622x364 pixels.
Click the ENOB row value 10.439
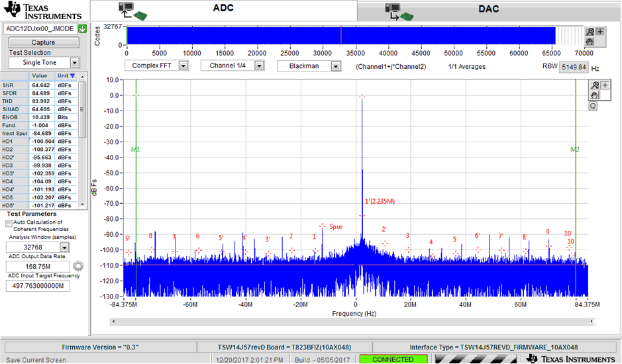pos(41,117)
